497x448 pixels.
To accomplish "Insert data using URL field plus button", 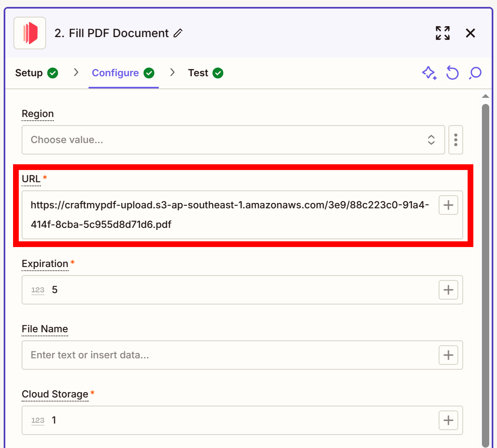I will coord(448,205).
